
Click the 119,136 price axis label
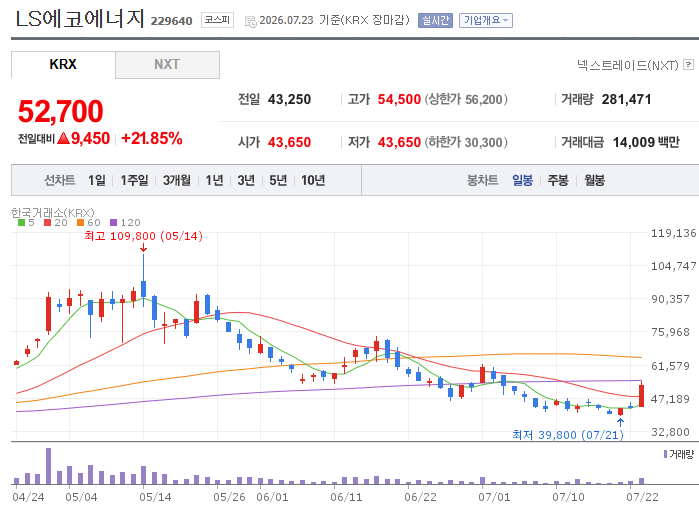pos(674,233)
